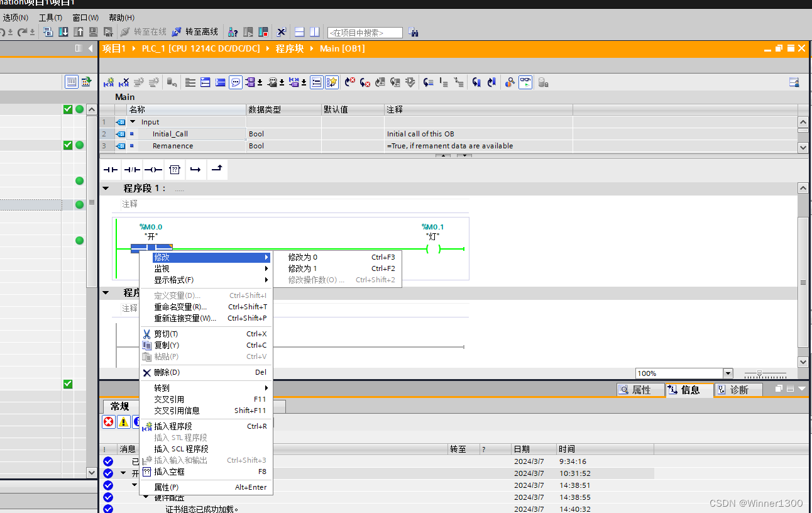
Task: Click the cross-reference X toolbar icon
Action: (x=281, y=31)
